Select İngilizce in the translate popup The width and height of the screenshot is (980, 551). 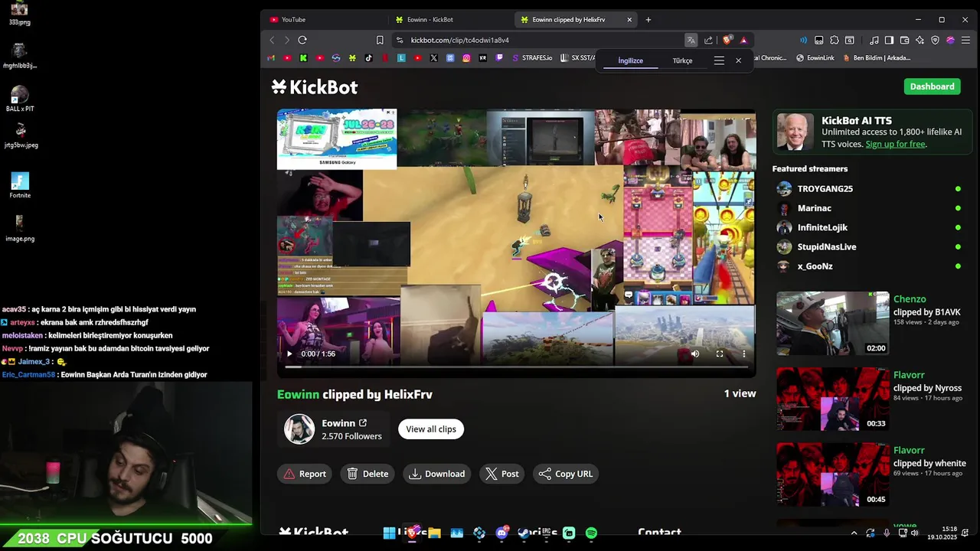coord(631,60)
